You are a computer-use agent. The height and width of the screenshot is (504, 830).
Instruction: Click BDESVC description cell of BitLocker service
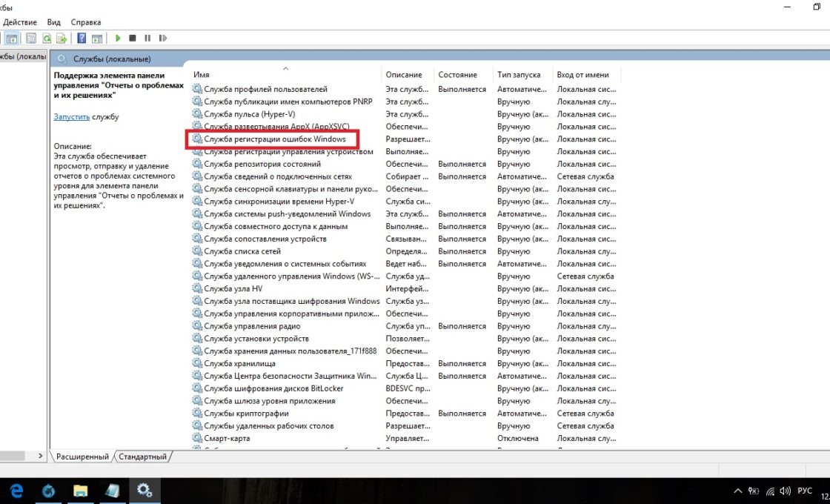click(408, 388)
